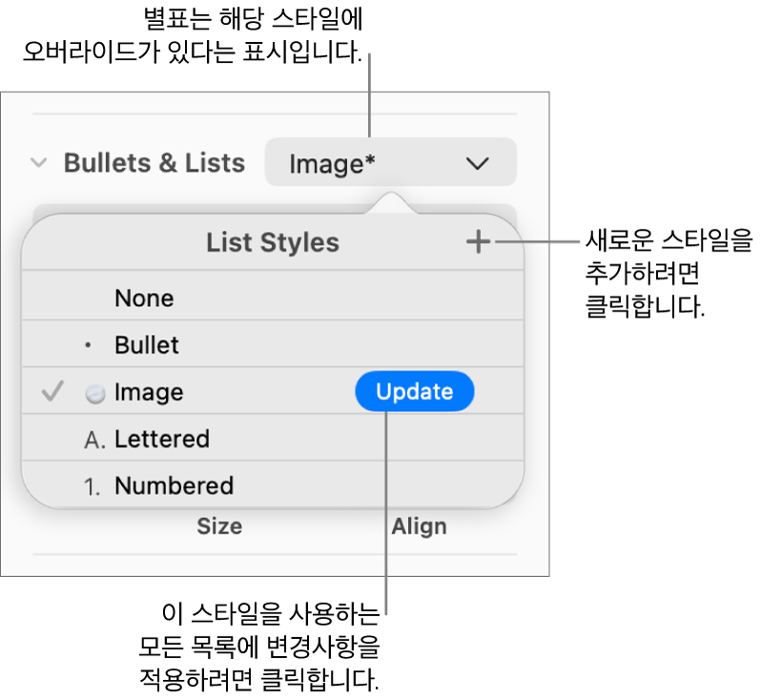Open the Image* list style pop-up menu
This screenshot has height=700, width=761.
390,163
